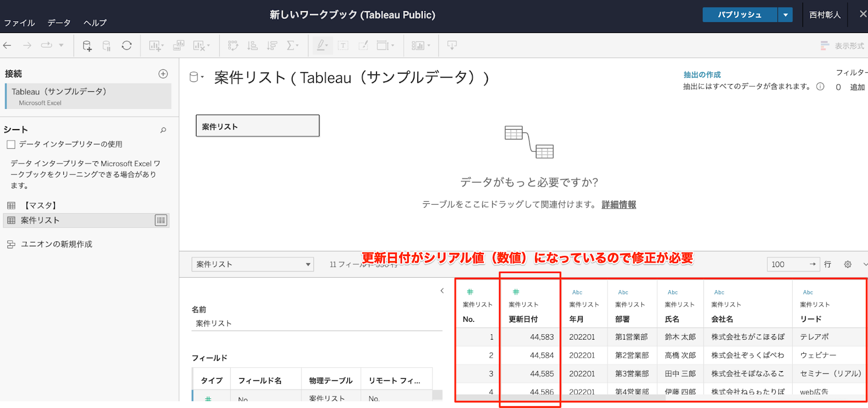This screenshot has height=408, width=868.
Task: Refresh the data source with the circular arrows
Action: [127, 46]
